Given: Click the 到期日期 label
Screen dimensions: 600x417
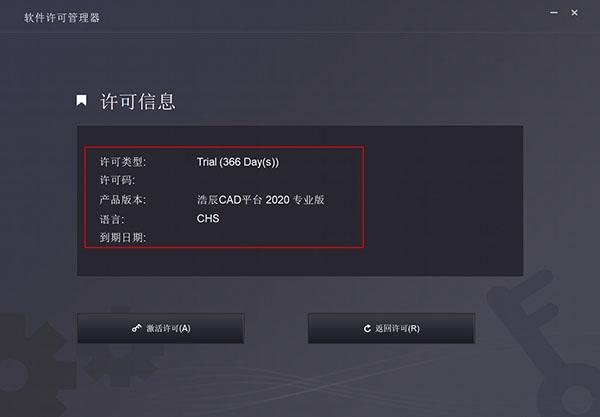Looking at the screenshot, I should (123, 238).
